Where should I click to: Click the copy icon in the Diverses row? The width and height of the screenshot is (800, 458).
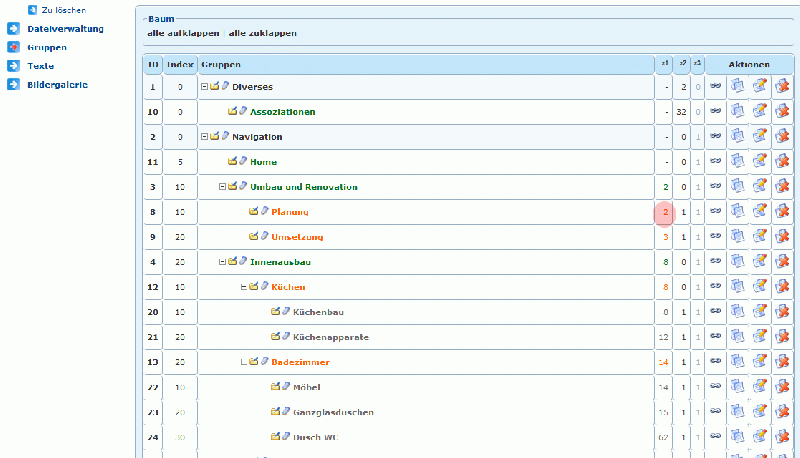click(x=737, y=86)
